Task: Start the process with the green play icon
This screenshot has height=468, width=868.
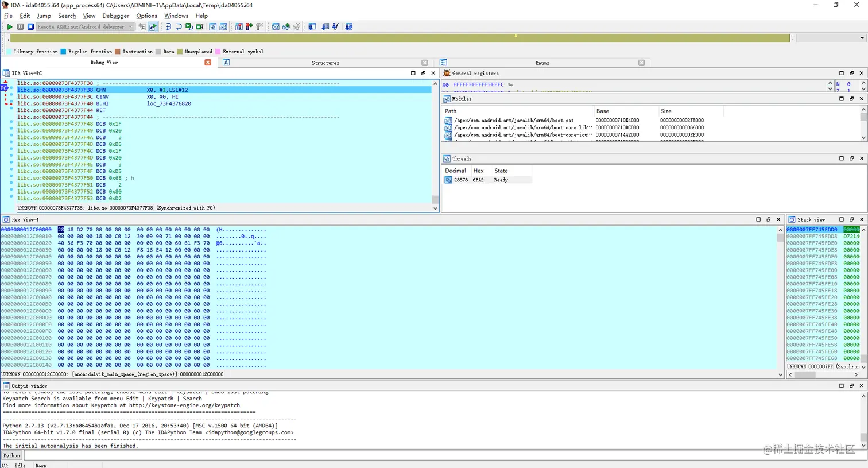Action: pyautogui.click(x=10, y=26)
